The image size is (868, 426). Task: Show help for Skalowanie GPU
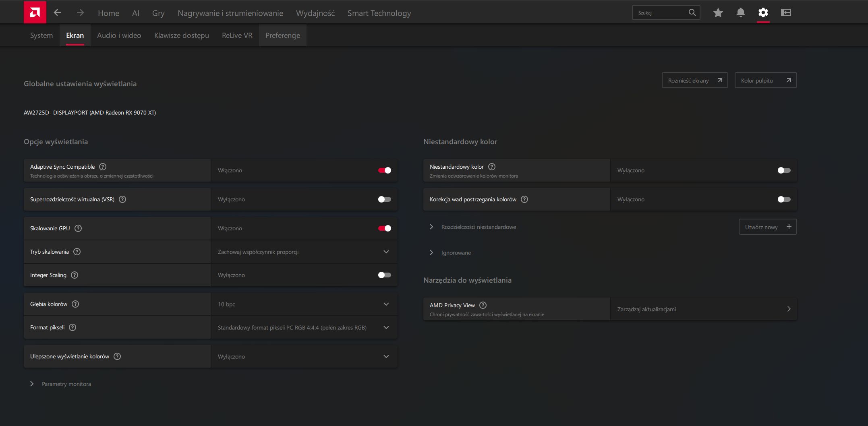coord(78,228)
